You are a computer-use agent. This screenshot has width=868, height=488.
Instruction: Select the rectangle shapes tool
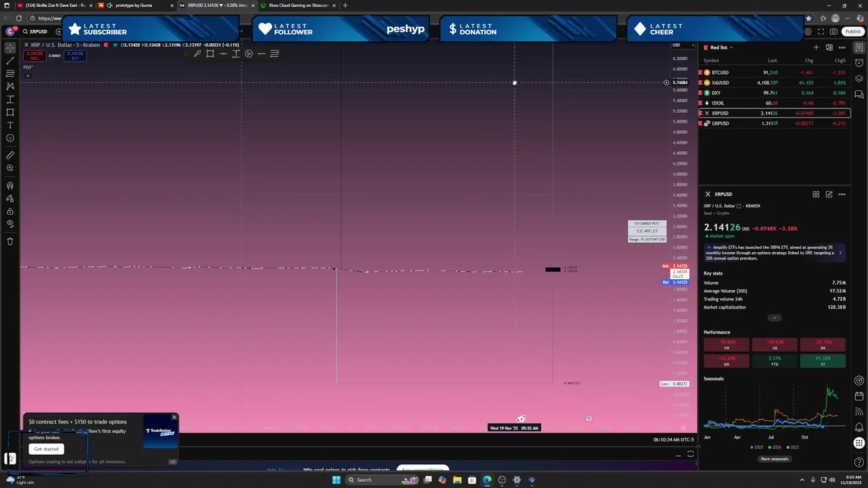(10, 113)
